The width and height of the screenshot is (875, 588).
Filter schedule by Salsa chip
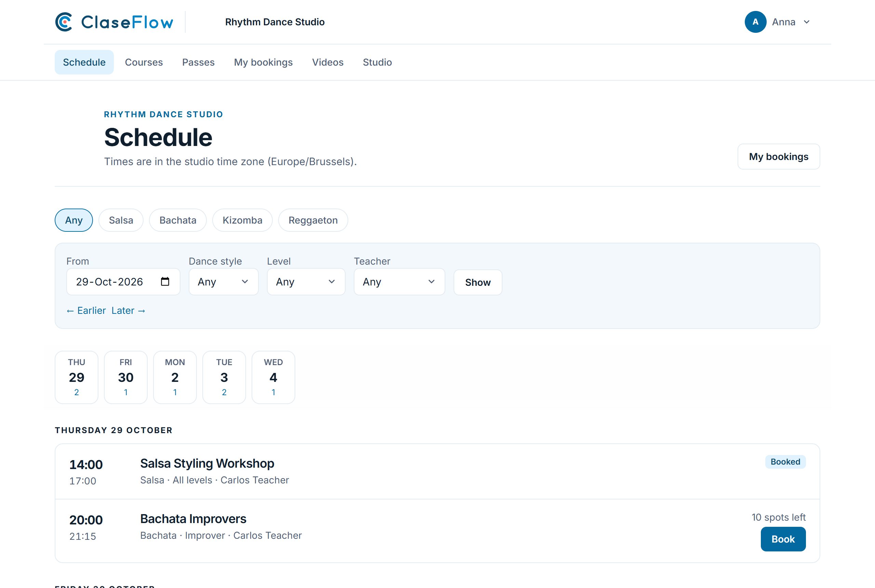121,220
